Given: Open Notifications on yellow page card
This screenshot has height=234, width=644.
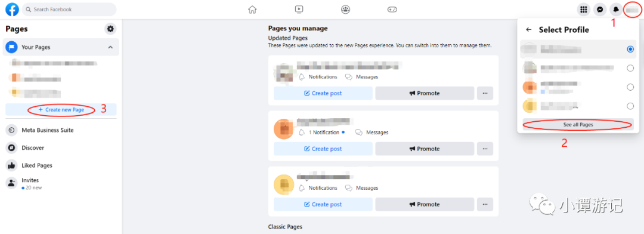Looking at the screenshot, I should tap(318, 188).
